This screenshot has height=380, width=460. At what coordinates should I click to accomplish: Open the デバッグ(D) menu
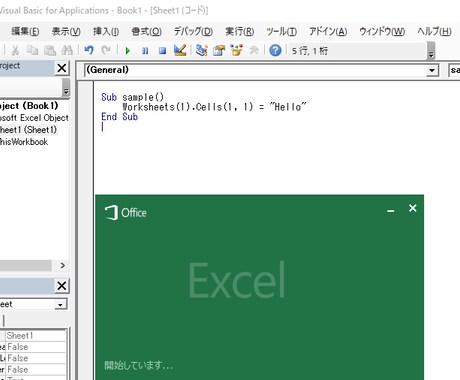click(193, 31)
